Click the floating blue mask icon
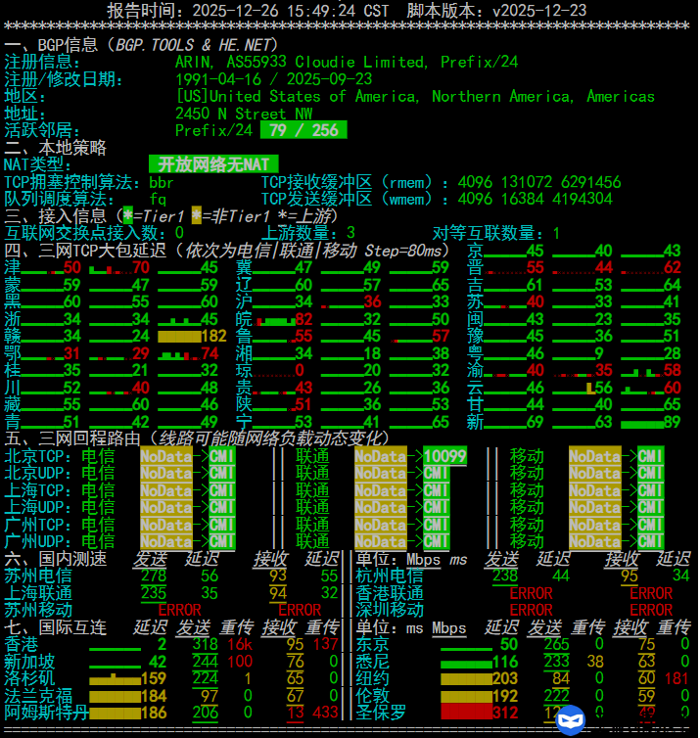The width and height of the screenshot is (700, 738). pos(571,719)
